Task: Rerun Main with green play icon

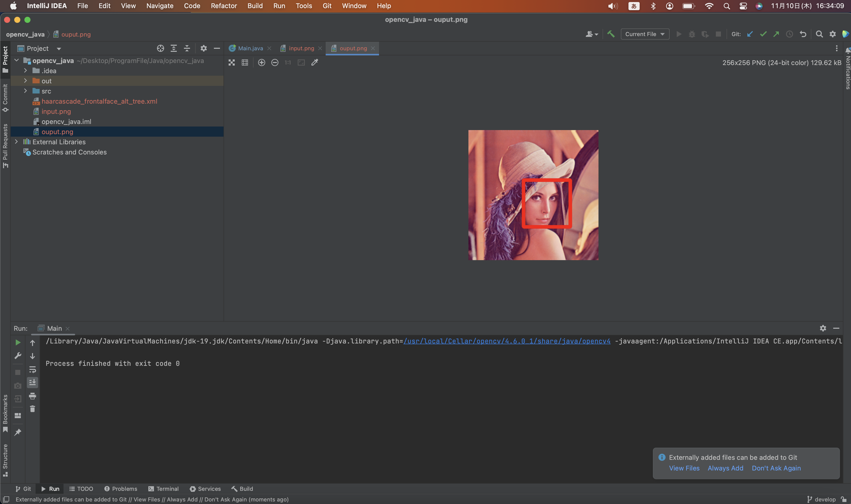Action: [x=18, y=342]
